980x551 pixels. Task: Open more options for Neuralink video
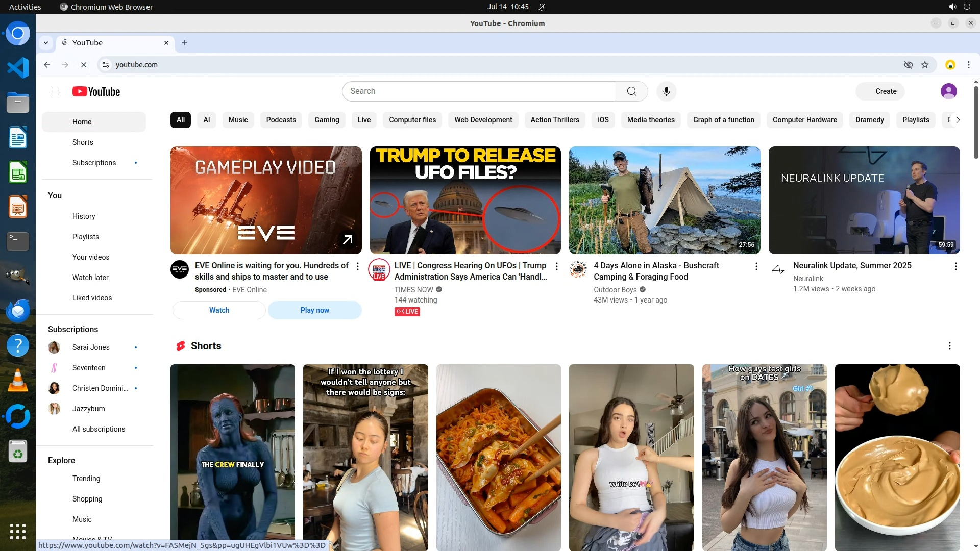click(955, 266)
